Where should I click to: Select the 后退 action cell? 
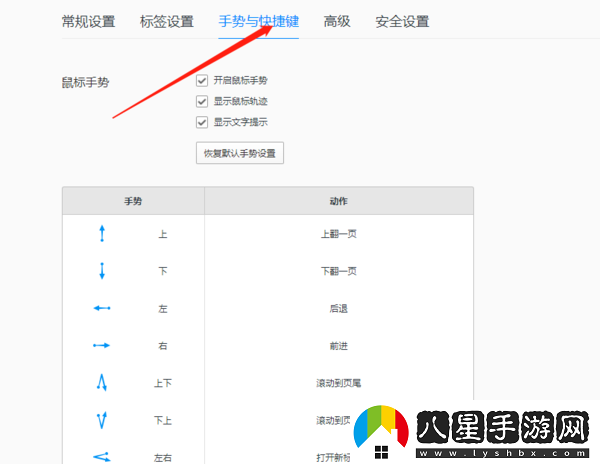tap(339, 308)
